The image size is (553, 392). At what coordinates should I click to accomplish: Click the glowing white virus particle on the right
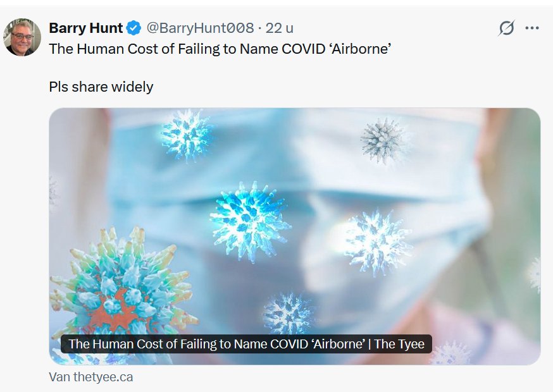(x=378, y=242)
